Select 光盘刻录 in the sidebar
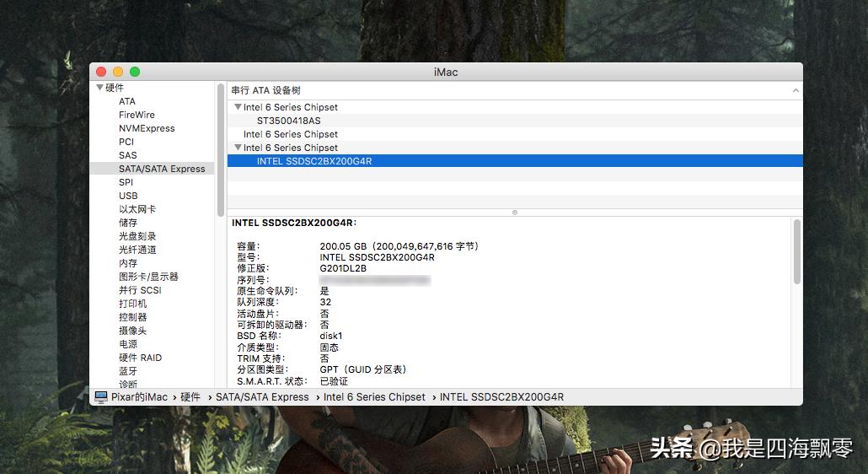 tap(137, 236)
